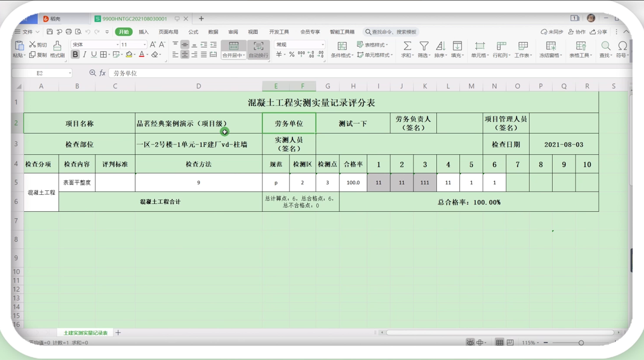Screen dimensions: 644x360
Task: Switch to normal grid view in status bar
Action: tap(500, 342)
